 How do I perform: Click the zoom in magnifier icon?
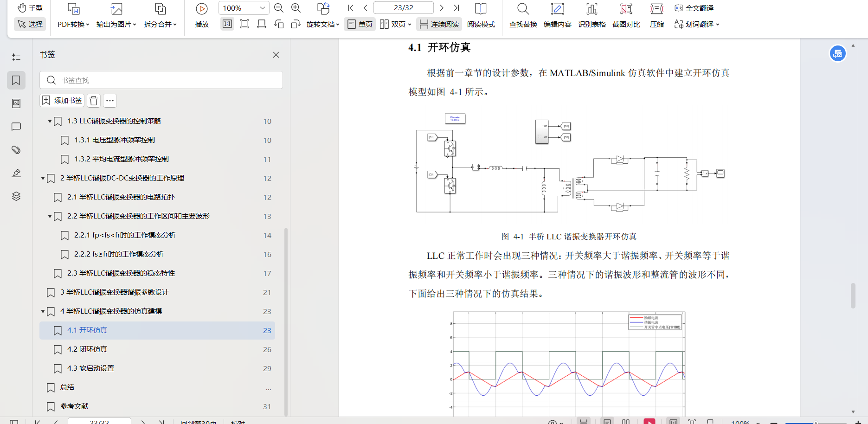click(x=296, y=8)
